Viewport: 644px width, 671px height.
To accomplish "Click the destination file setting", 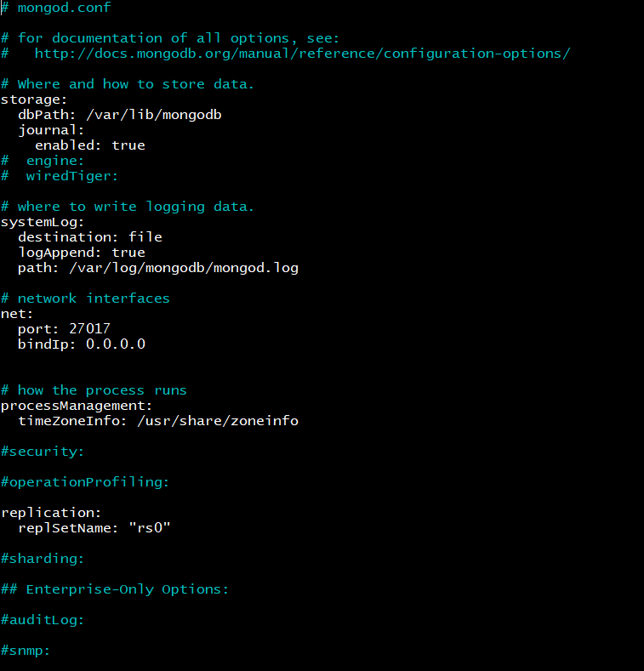I will pyautogui.click(x=89, y=237).
